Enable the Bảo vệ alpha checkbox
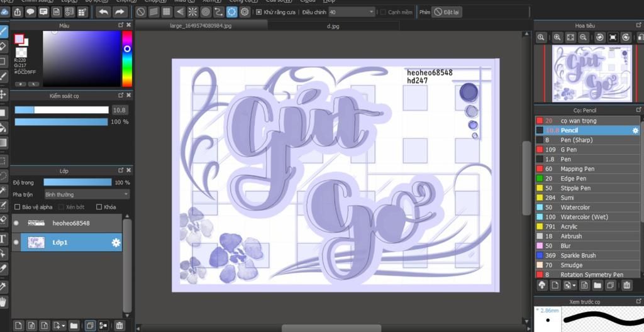 click(17, 207)
